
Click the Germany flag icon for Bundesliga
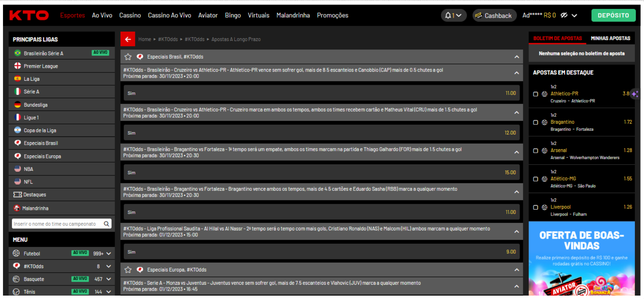[x=17, y=105]
